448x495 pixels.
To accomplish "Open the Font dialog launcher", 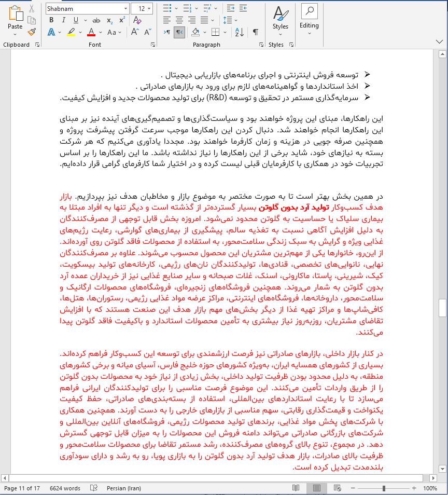I will coord(153,45).
